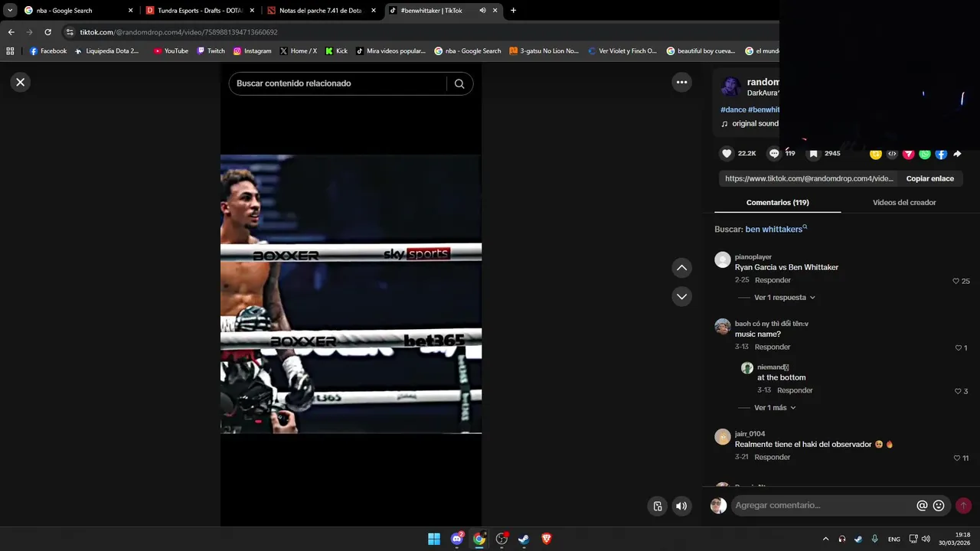
Task: Click the embed code icon
Action: (892, 154)
